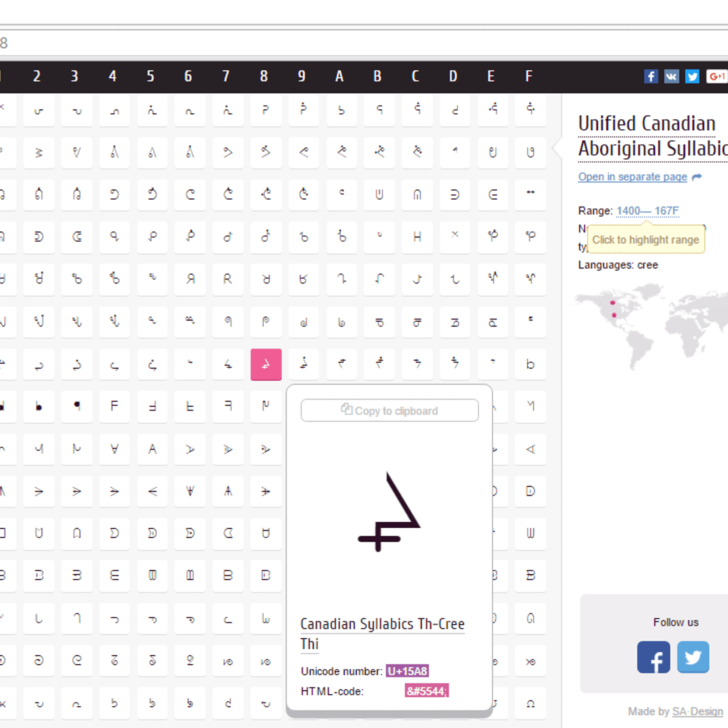Click the Google +1 icon in header bar

point(717,76)
